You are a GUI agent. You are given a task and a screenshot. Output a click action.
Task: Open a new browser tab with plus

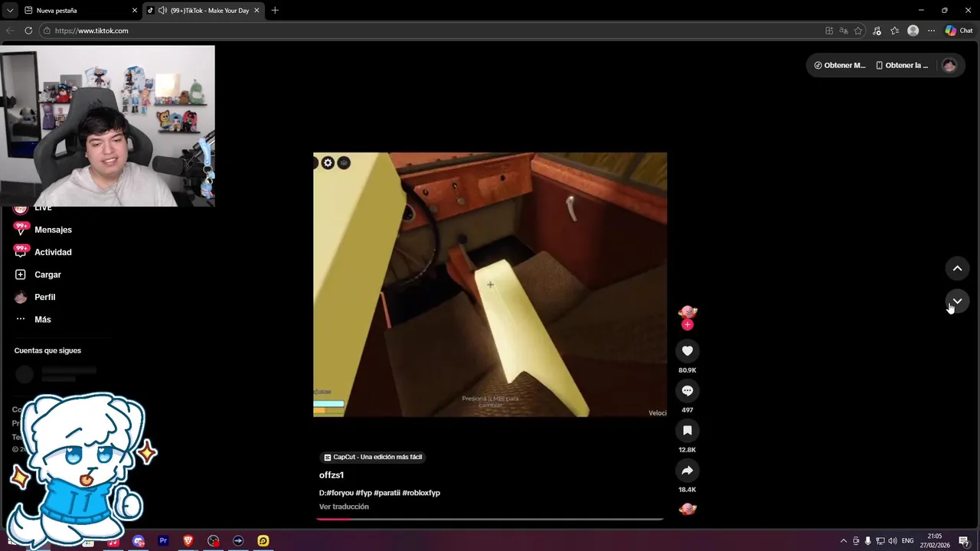(x=275, y=11)
